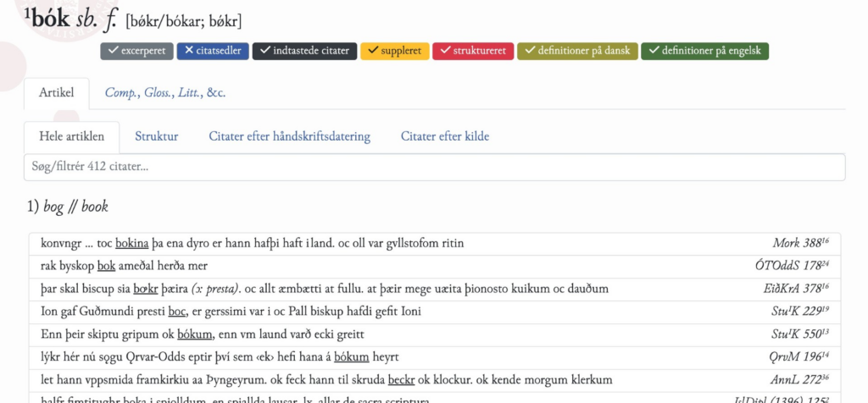868x403 pixels.
Task: Click the 'definitioner på engelsk' badge
Action: click(x=704, y=51)
